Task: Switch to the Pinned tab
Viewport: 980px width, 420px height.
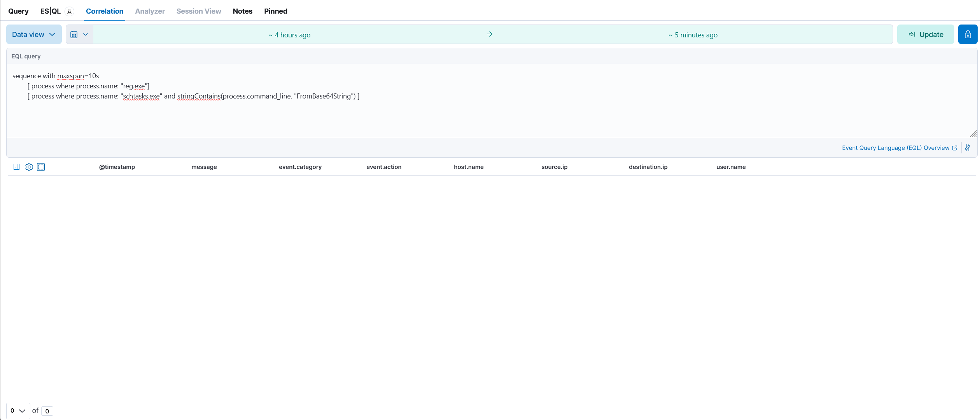Action: [275, 11]
